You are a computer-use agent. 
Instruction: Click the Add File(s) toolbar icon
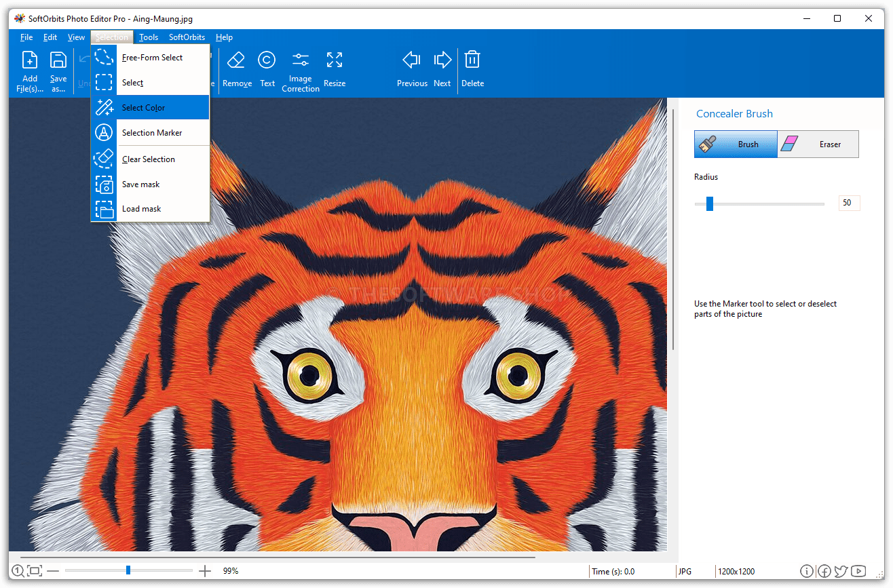pyautogui.click(x=30, y=60)
